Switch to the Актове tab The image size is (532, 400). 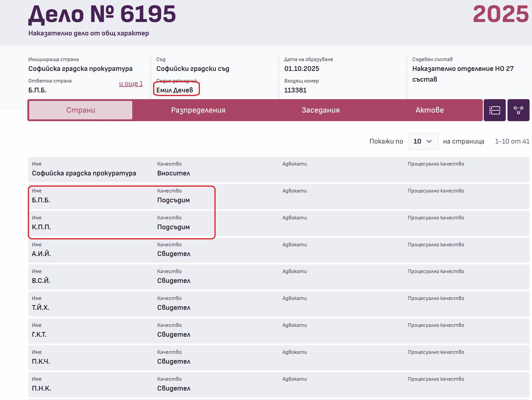pyautogui.click(x=429, y=110)
